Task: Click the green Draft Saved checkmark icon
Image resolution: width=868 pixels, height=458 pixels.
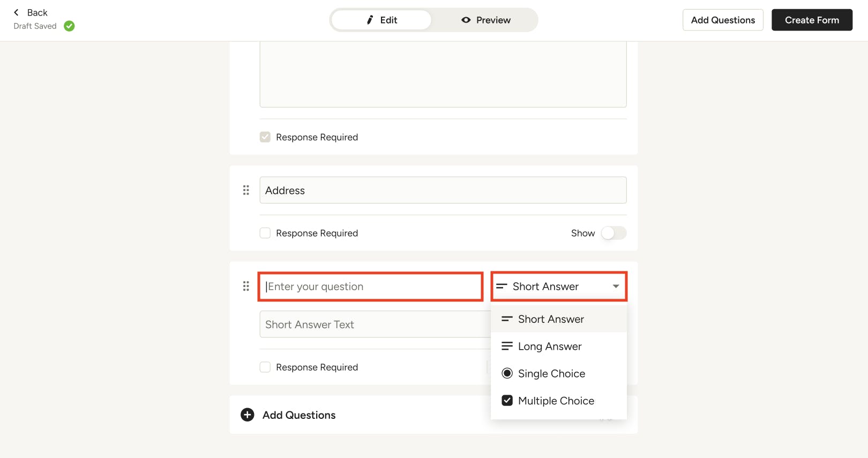Action: coord(69,26)
